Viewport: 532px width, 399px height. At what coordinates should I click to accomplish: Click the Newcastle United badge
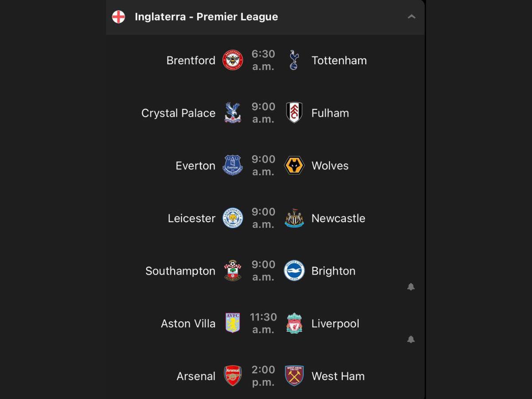pyautogui.click(x=294, y=218)
